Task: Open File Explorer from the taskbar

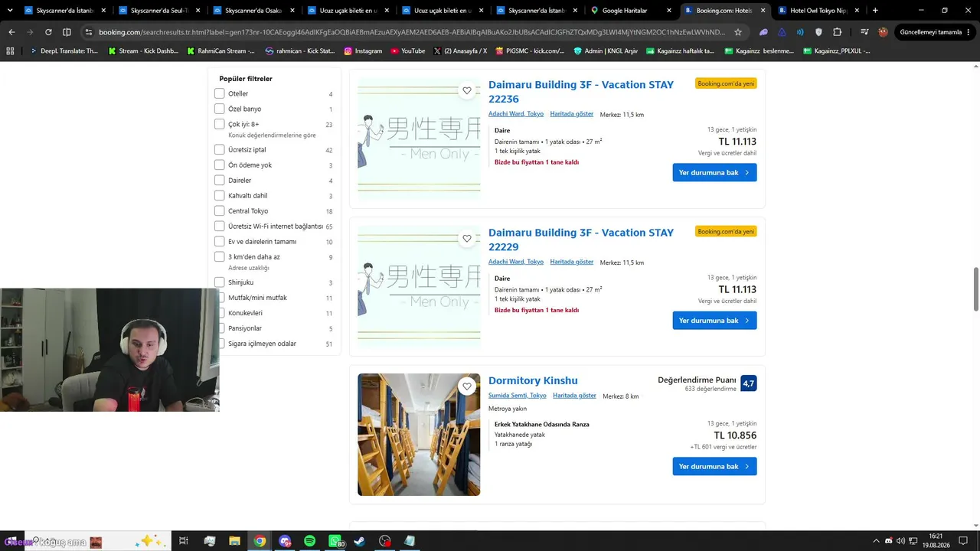Action: click(x=234, y=541)
